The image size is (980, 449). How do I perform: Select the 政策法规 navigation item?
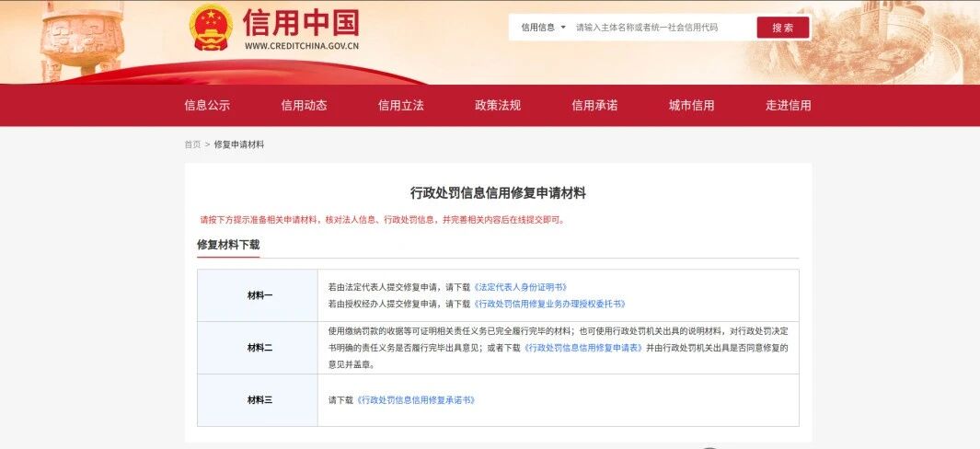coord(498,105)
